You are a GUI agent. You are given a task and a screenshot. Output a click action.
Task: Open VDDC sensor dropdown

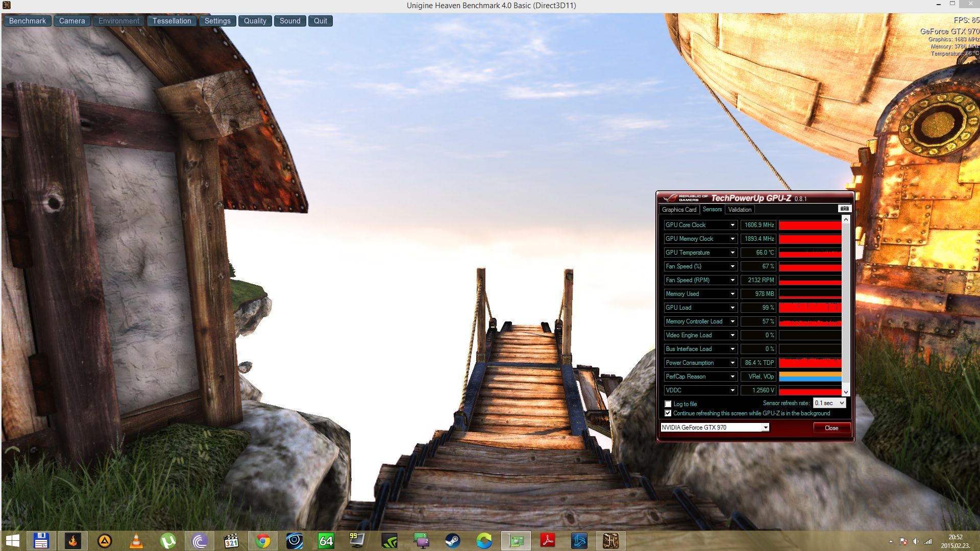click(732, 390)
